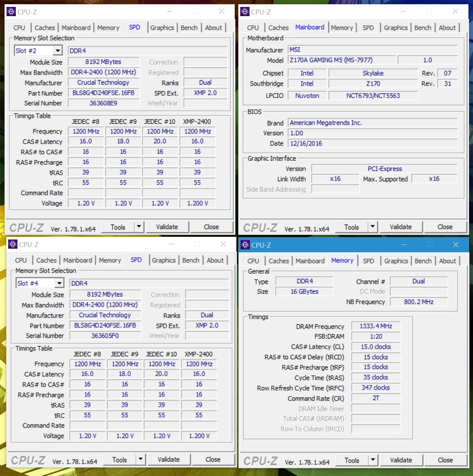Click Validate in the Memory window
473x476 pixels.
(x=401, y=460)
